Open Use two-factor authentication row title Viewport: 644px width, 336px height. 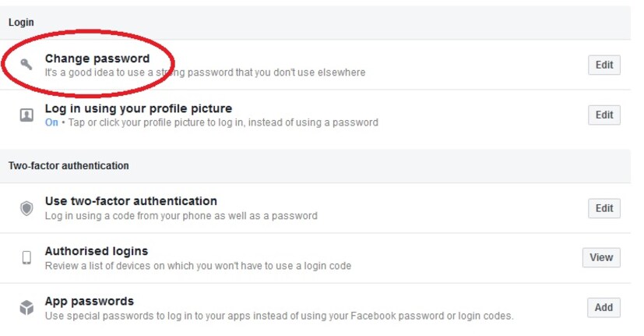point(131,201)
